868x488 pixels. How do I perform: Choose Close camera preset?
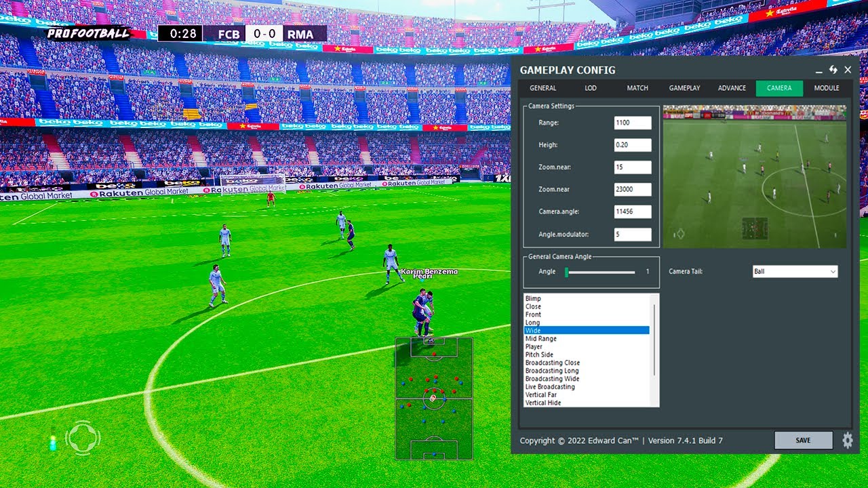pos(587,306)
